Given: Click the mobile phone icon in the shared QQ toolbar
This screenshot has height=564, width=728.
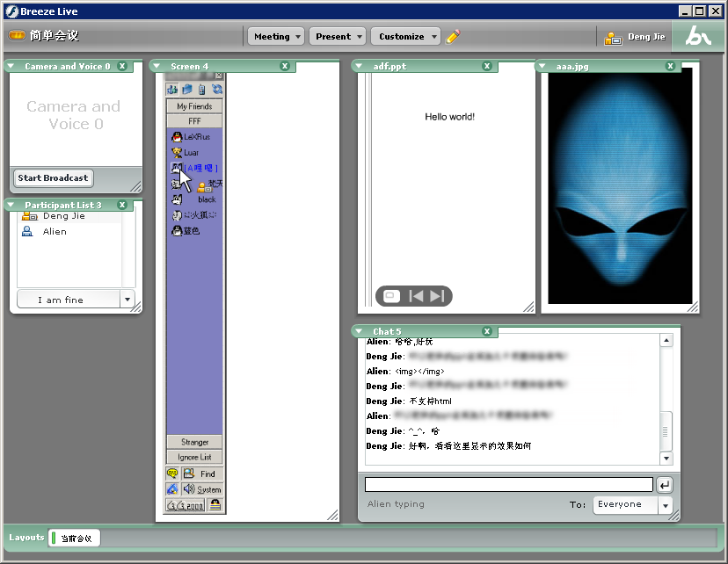Looking at the screenshot, I should (201, 89).
